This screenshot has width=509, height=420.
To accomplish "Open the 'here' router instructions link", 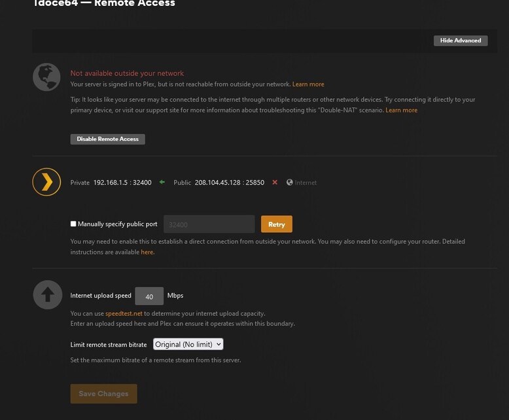I will click(x=147, y=252).
